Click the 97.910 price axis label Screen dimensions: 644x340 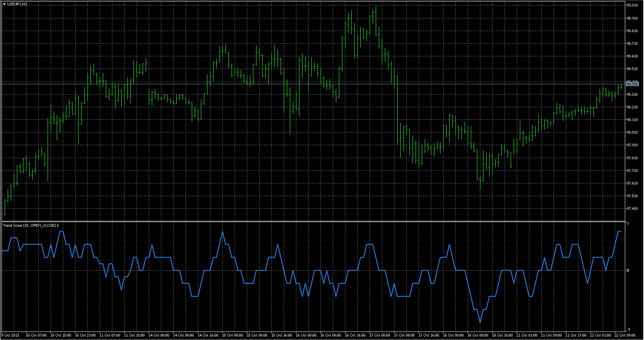(x=632, y=145)
